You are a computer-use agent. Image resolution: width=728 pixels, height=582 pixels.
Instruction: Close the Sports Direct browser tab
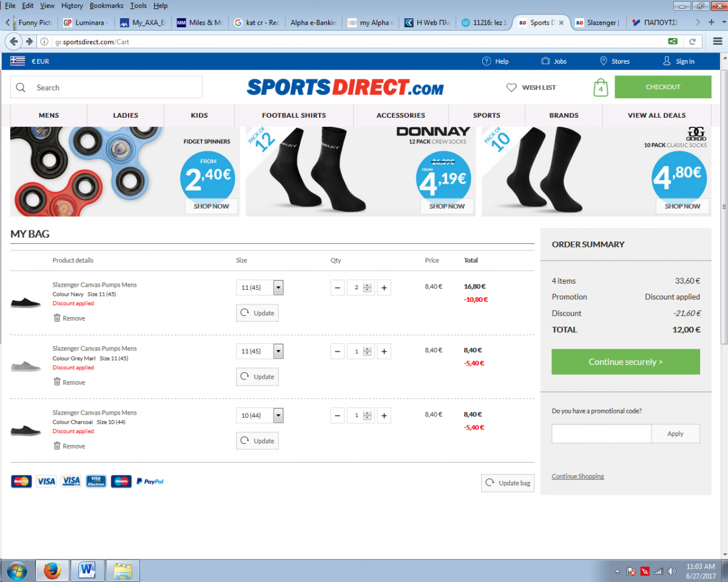click(561, 22)
